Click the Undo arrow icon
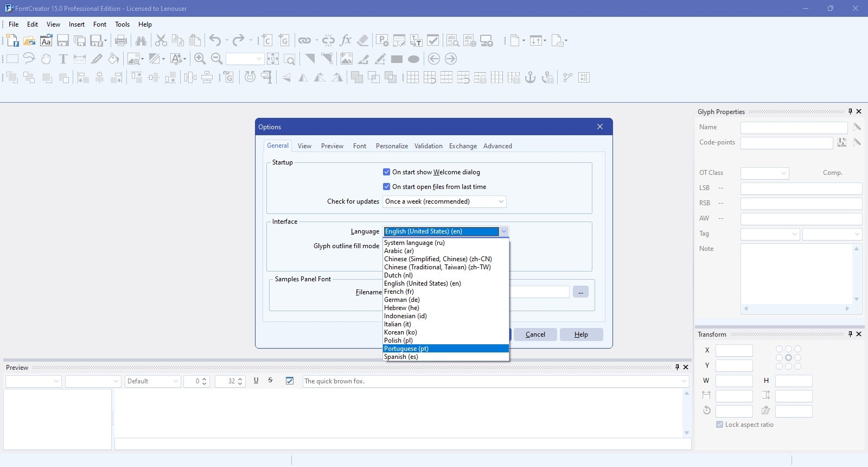This screenshot has width=868, height=467. [215, 41]
